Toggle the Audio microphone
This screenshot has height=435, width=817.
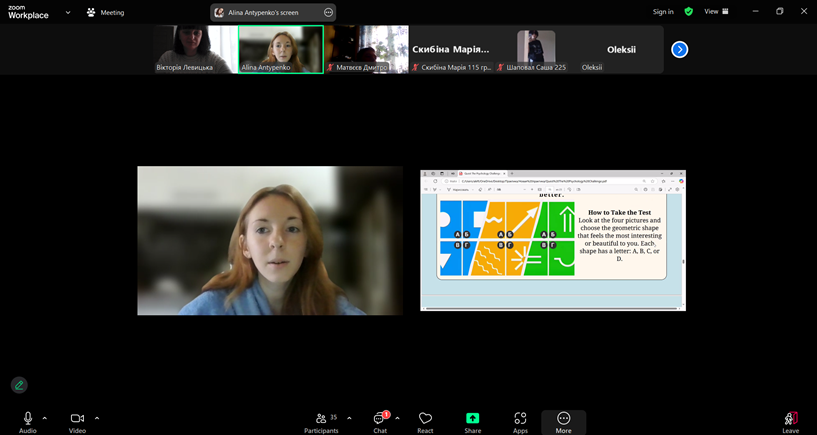pyautogui.click(x=28, y=422)
